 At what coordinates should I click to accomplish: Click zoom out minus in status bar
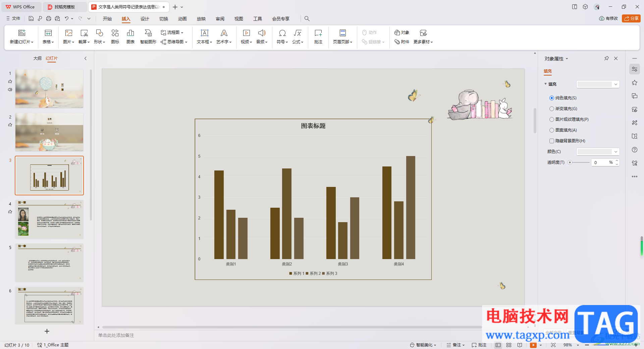(587, 345)
